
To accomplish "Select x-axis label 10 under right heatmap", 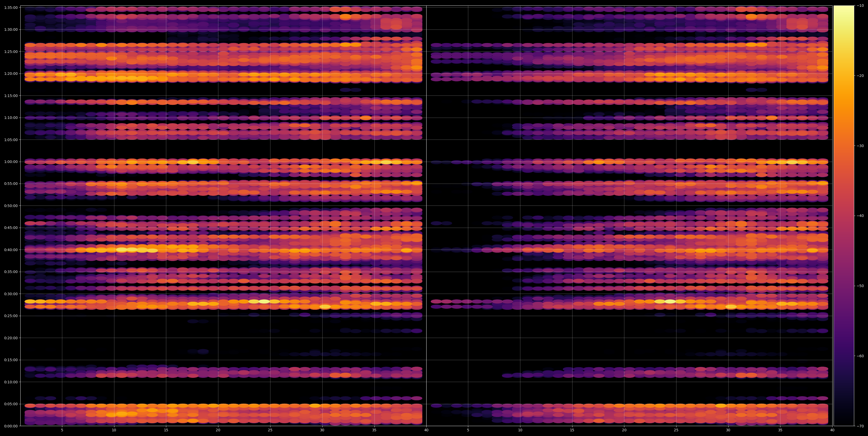I will (520, 430).
